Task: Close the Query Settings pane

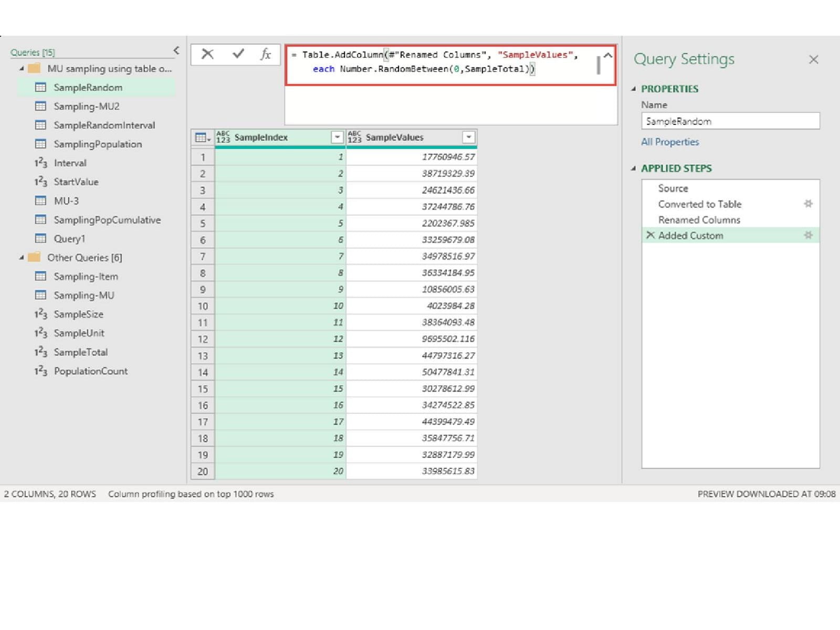Action: [813, 59]
